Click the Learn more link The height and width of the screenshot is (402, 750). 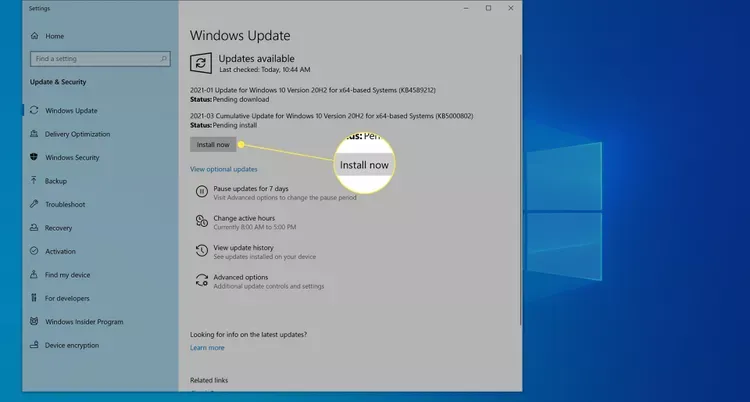(x=207, y=348)
